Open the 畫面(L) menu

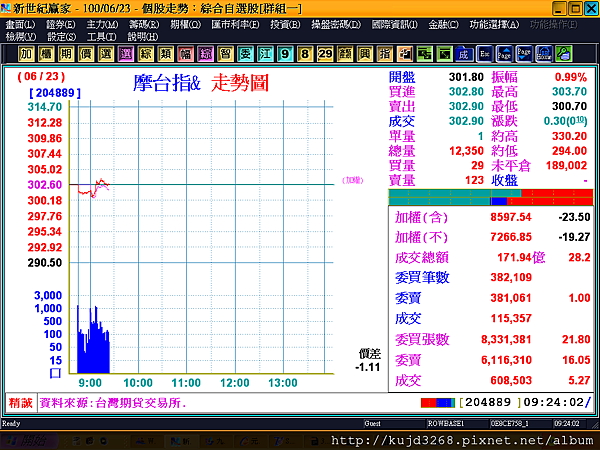click(20, 25)
